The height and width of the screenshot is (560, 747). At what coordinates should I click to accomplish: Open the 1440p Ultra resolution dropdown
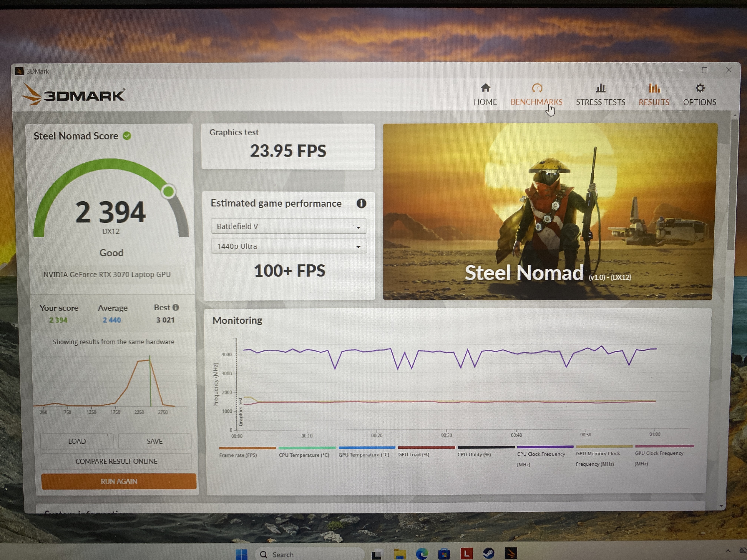click(288, 246)
